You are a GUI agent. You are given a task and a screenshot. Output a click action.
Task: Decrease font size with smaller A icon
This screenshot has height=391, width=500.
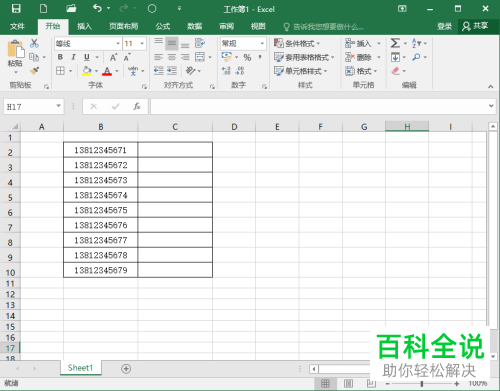tap(127, 57)
